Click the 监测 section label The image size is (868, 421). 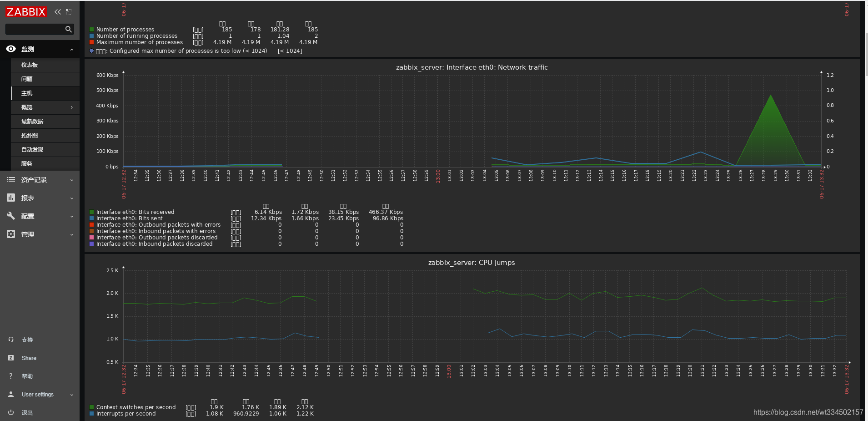(x=28, y=49)
